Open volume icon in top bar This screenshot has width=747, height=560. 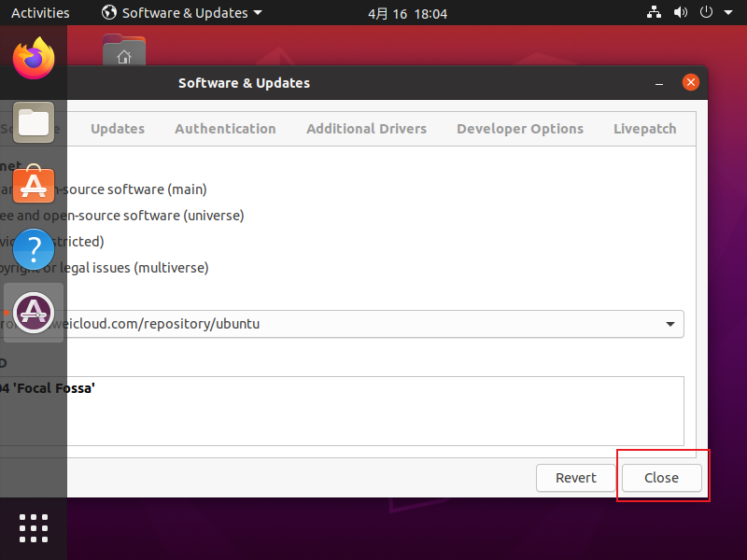(681, 12)
